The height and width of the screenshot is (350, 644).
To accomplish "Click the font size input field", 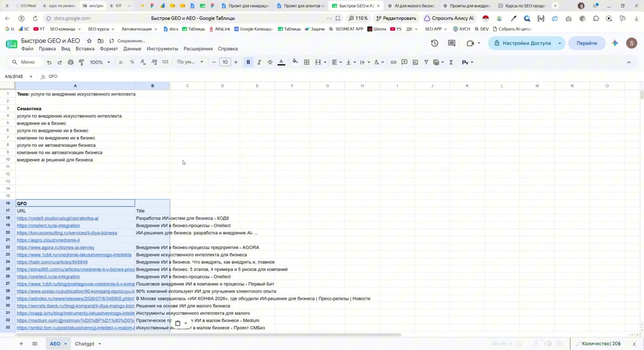I will coord(225,62).
